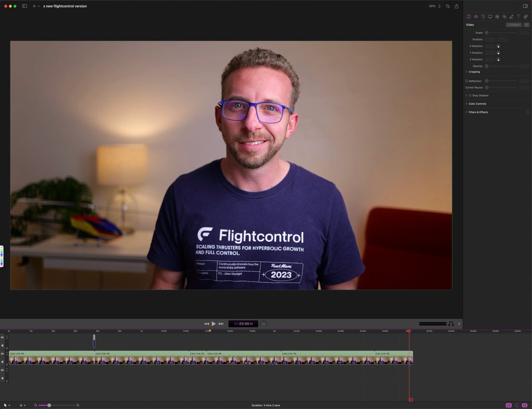The width and height of the screenshot is (532, 409).
Task: Expand the Color Controls section
Action: pyautogui.click(x=466, y=104)
